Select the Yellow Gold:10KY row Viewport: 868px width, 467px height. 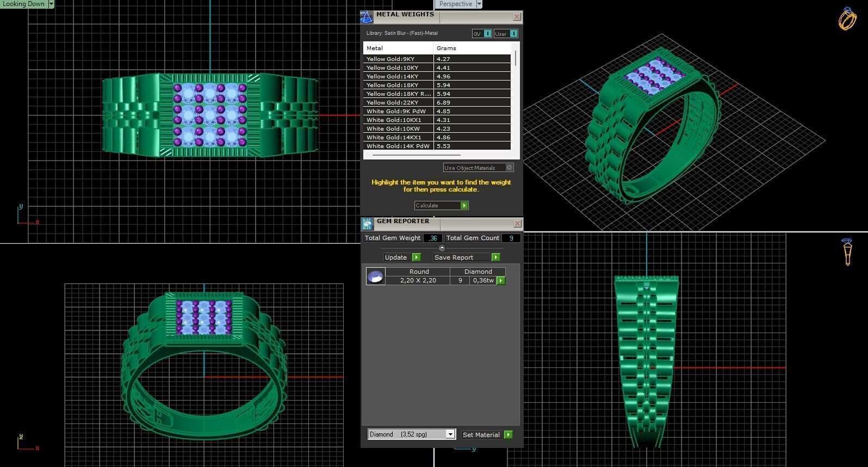[x=437, y=67]
